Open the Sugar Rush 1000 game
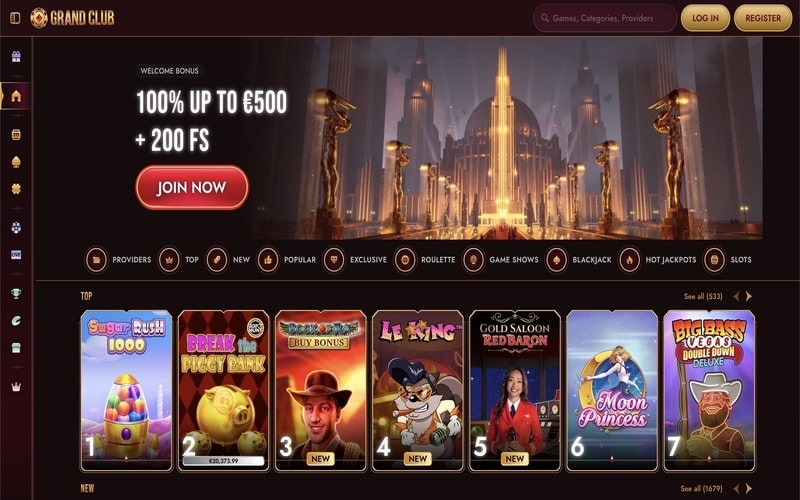The height and width of the screenshot is (500, 800). click(126, 390)
